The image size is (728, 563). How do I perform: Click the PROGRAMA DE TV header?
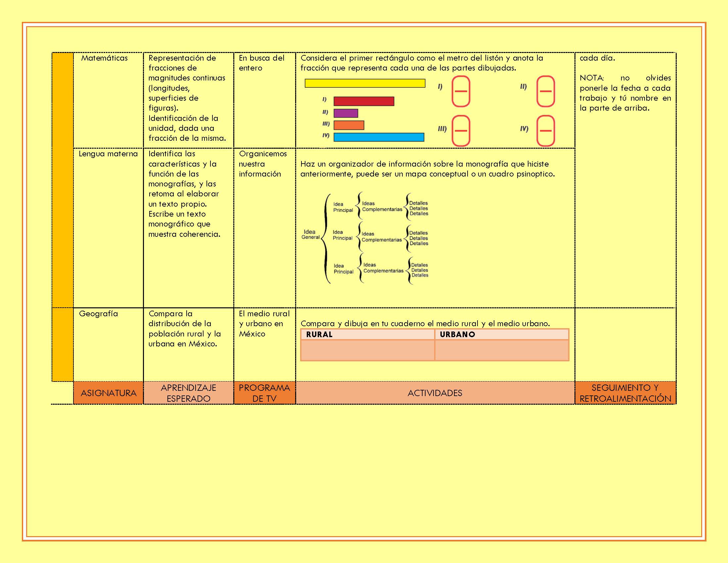click(x=265, y=393)
